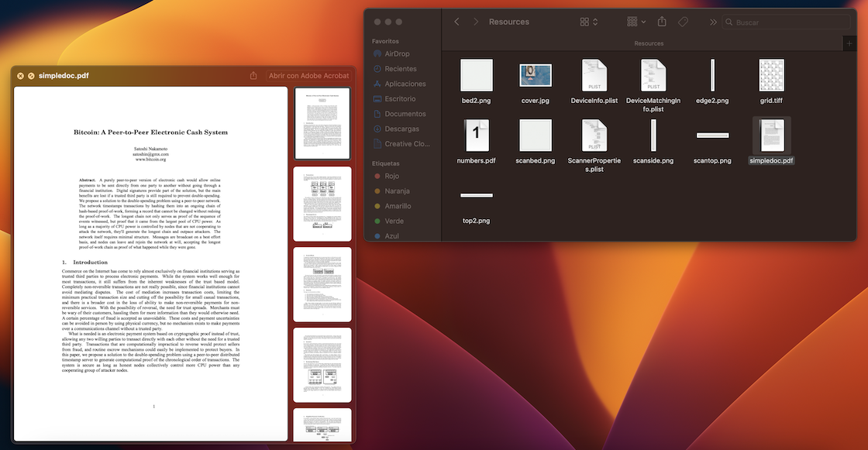Click the Buscar search field
The width and height of the screenshot is (868, 450).
click(787, 22)
